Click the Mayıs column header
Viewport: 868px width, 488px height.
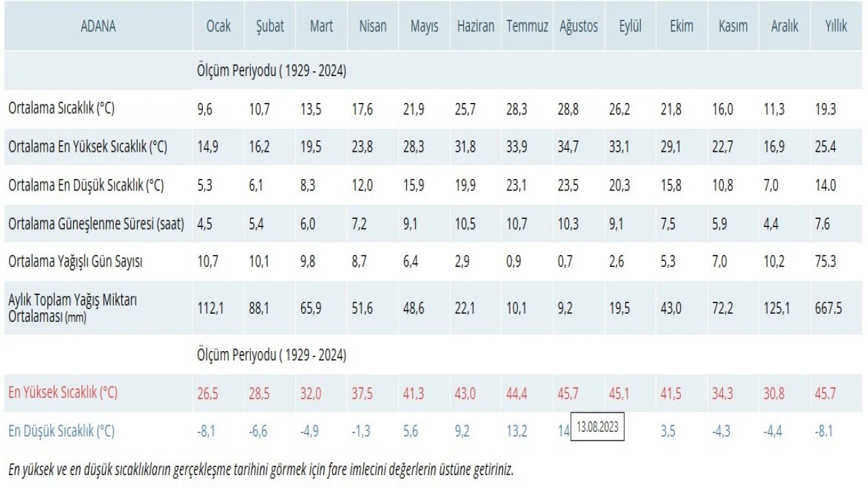point(424,26)
